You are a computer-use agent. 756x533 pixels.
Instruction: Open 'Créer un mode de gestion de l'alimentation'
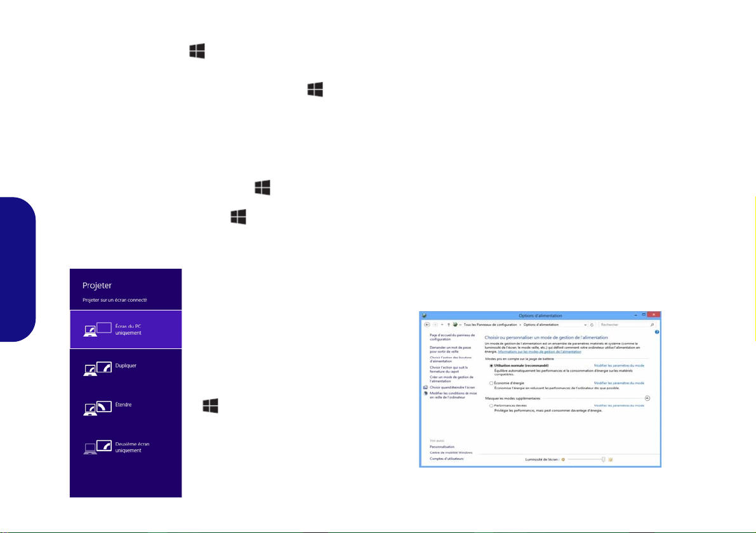click(x=451, y=379)
